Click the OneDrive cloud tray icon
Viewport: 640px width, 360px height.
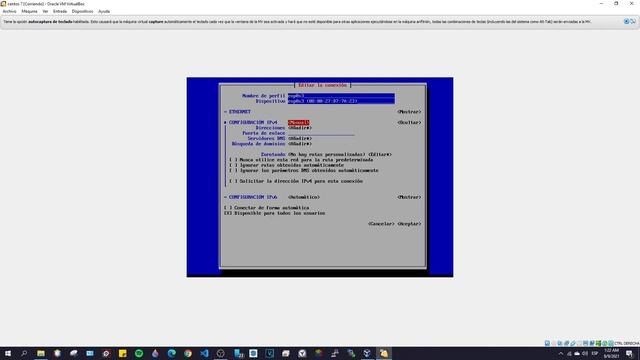(x=577, y=353)
